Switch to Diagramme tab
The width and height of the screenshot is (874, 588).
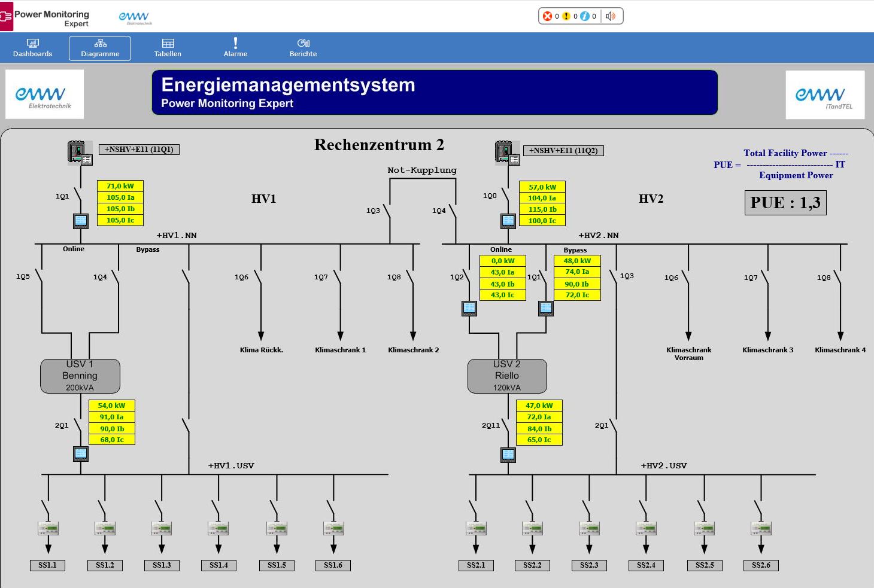click(100, 48)
